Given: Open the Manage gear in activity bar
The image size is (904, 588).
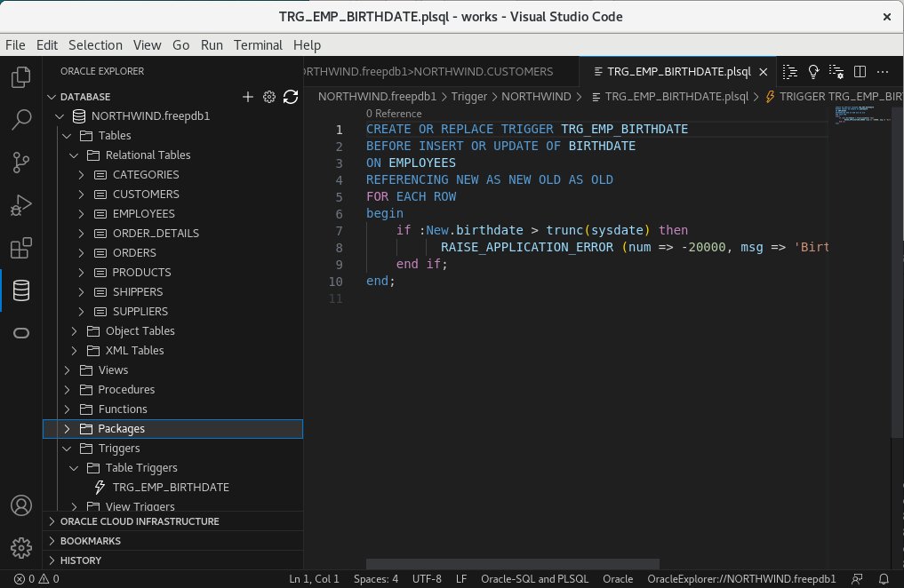Looking at the screenshot, I should [x=20, y=548].
